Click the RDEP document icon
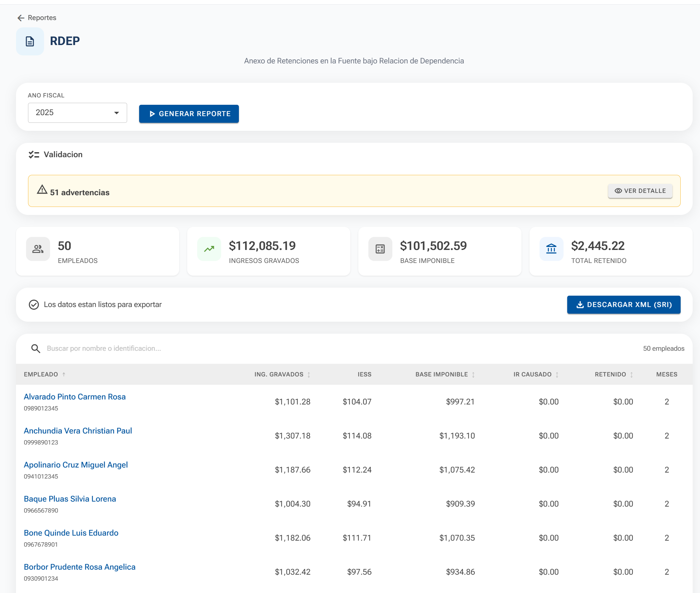The width and height of the screenshot is (700, 593). [30, 41]
